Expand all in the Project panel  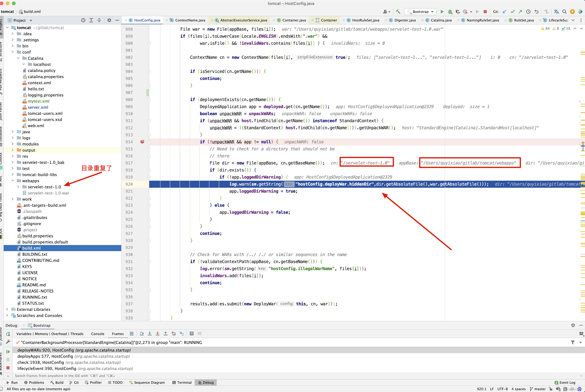91,20
